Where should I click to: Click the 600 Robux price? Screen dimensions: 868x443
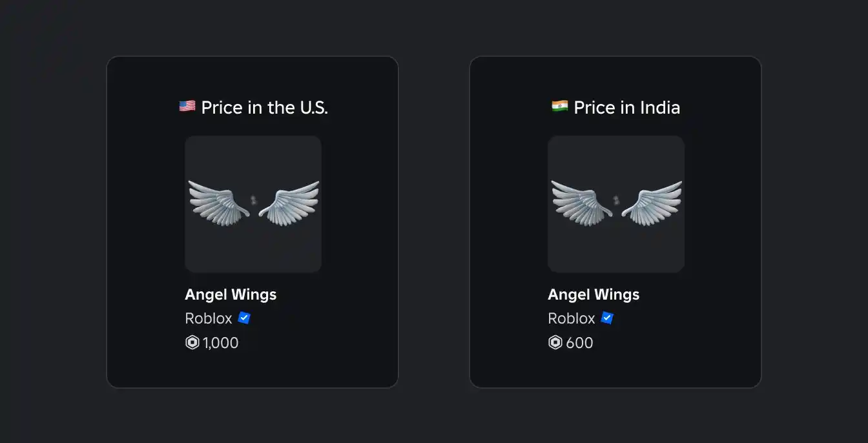(579, 343)
